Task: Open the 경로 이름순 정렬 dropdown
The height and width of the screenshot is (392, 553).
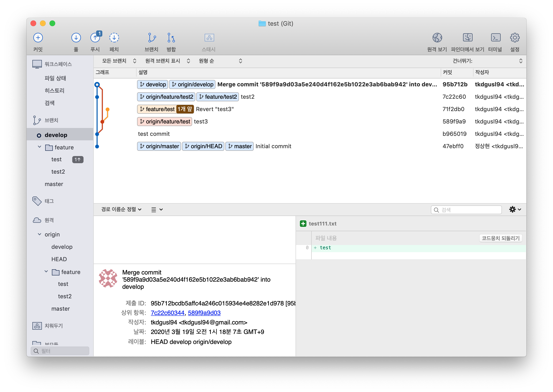Action: click(121, 209)
